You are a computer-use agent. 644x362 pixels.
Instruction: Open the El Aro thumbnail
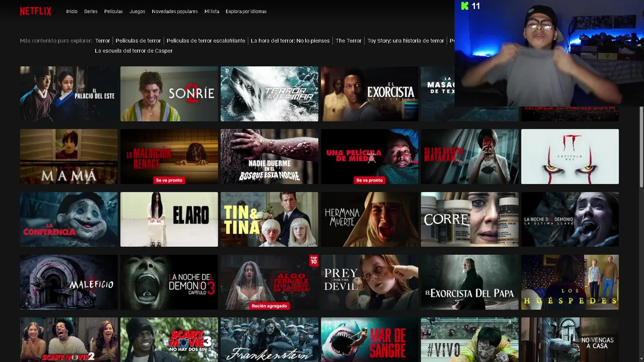(x=169, y=219)
